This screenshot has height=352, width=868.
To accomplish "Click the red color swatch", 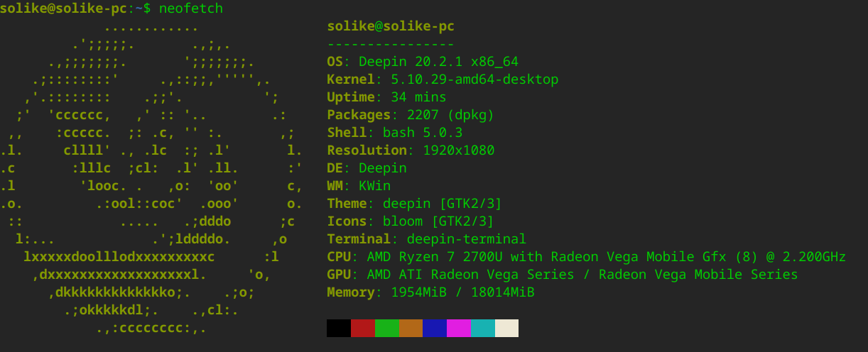I will 363,328.
